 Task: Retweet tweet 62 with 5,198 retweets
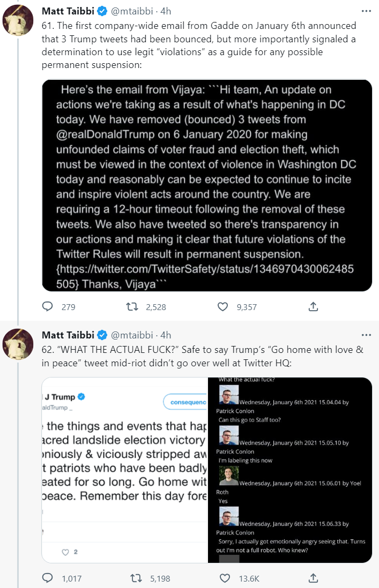[x=137, y=578]
